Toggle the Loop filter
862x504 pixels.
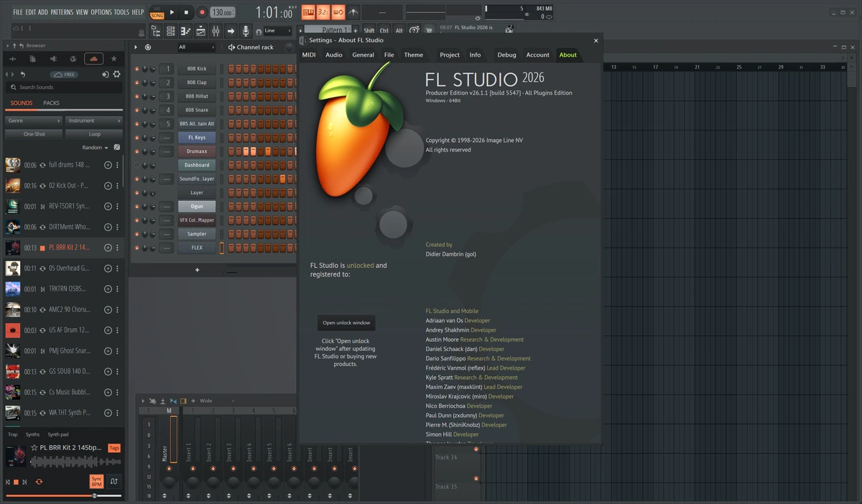[x=94, y=134]
